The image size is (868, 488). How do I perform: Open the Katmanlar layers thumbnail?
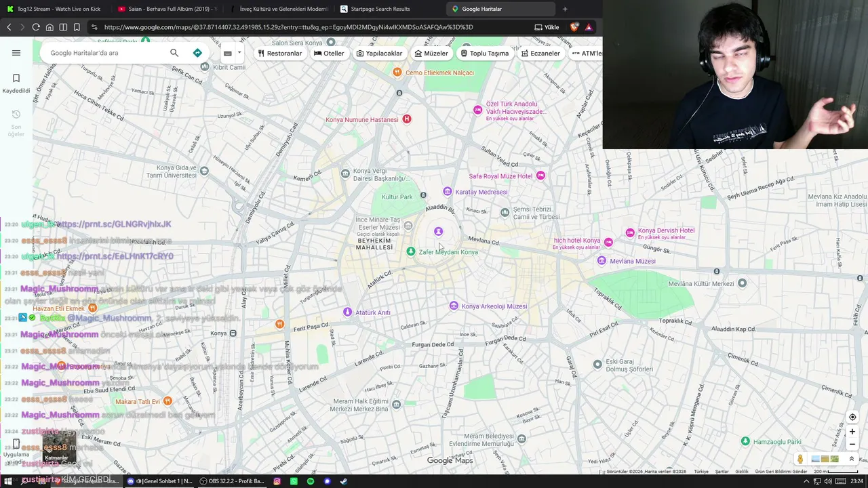59,446
